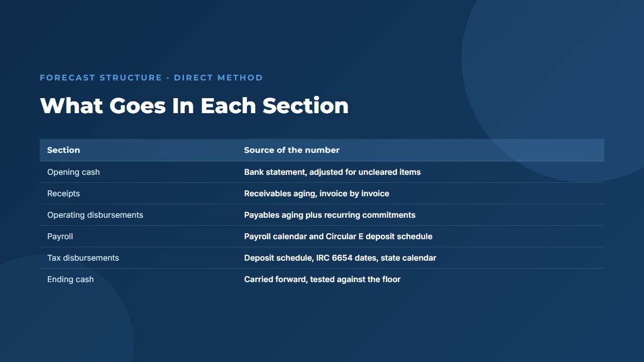Click the word DIRECT METHOD in the subtitle
This screenshot has width=644, height=362.
click(218, 78)
